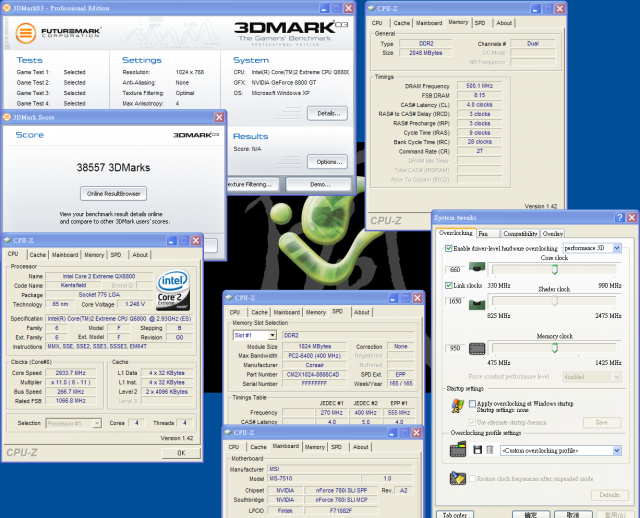Screen dimensions: 640x518
Task: Open About tab in CPU-Z SPD window
Action: pyautogui.click(x=362, y=312)
